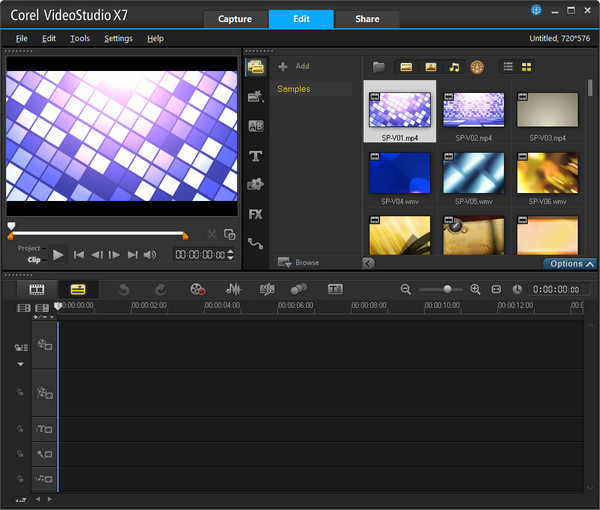Open the Transition library panel
This screenshot has width=600, height=510.
[255, 126]
